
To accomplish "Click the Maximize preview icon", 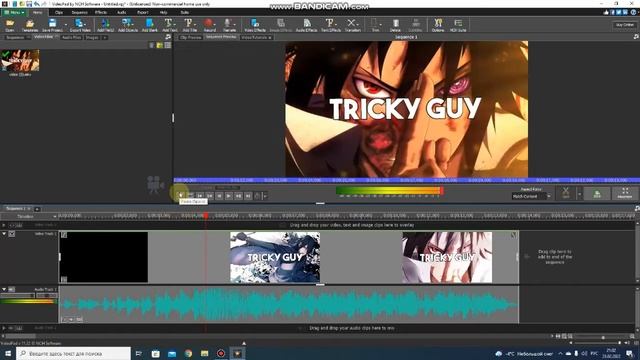I will pyautogui.click(x=625, y=193).
